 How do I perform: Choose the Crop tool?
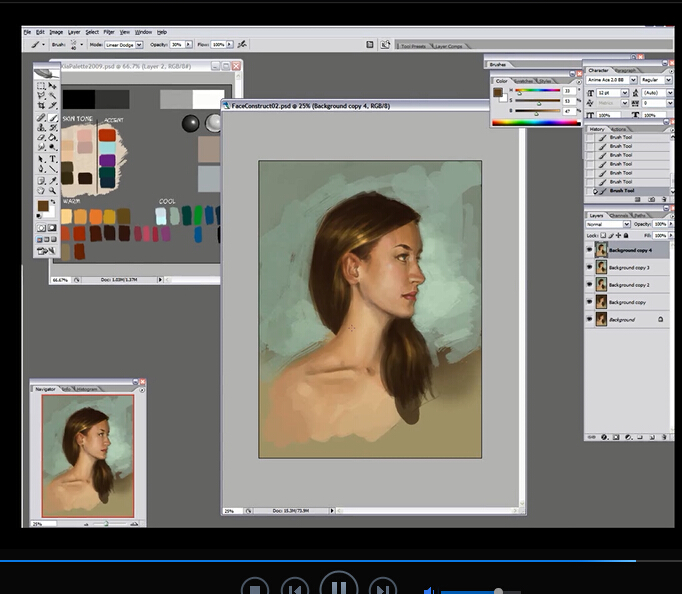41,107
